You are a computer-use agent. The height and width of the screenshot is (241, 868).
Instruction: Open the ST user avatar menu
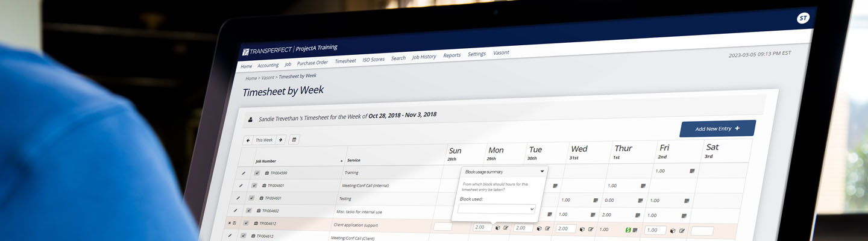[x=803, y=18]
